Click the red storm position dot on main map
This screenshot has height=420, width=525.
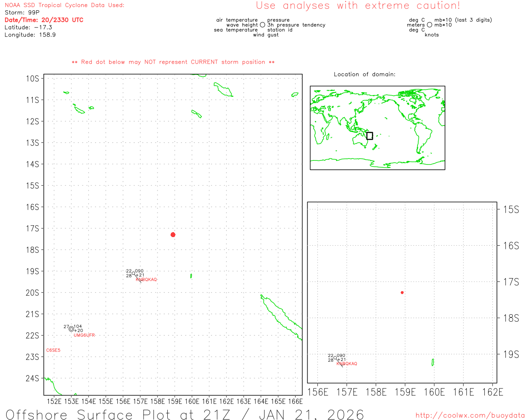click(x=173, y=235)
